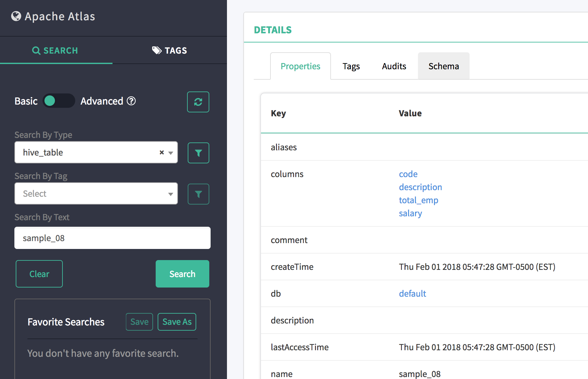Click the Basic label text
Viewport: 588px width, 379px height.
(26, 101)
